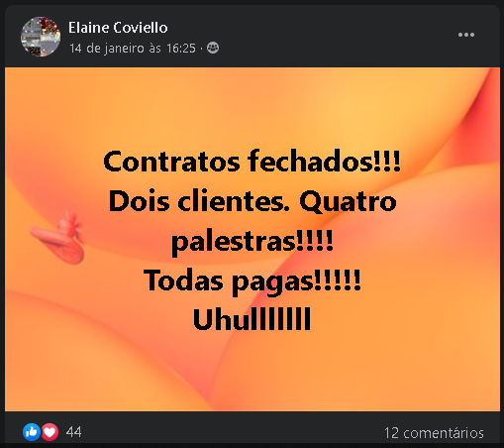The height and width of the screenshot is (448, 504).
Task: Click the blue thumbs-up Like reaction icon
Action: 32,432
